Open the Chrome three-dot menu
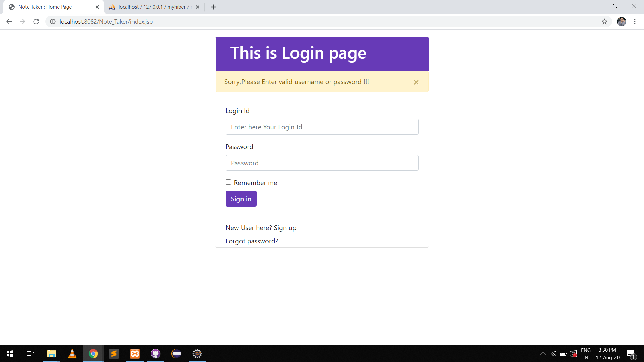 (635, 22)
